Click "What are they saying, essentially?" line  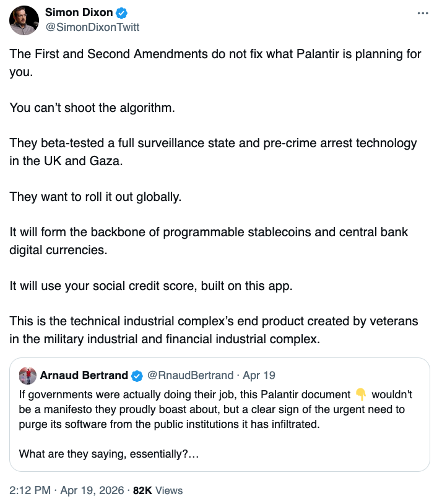pos(109,454)
